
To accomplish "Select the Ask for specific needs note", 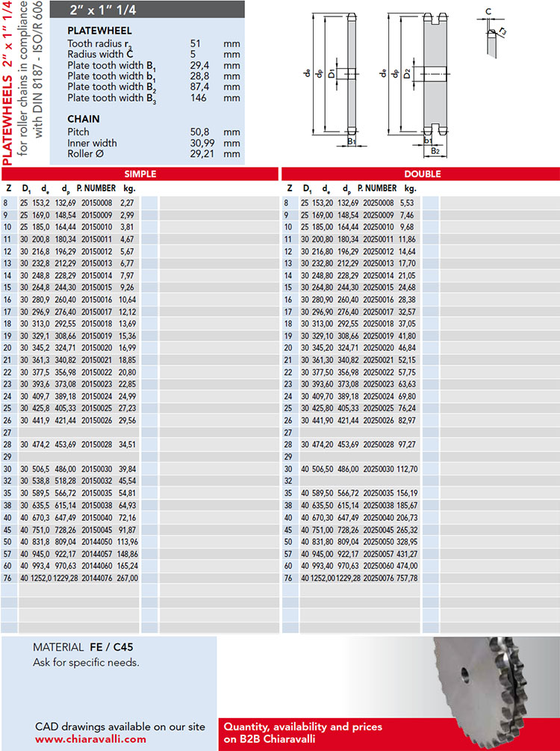I will click(86, 663).
